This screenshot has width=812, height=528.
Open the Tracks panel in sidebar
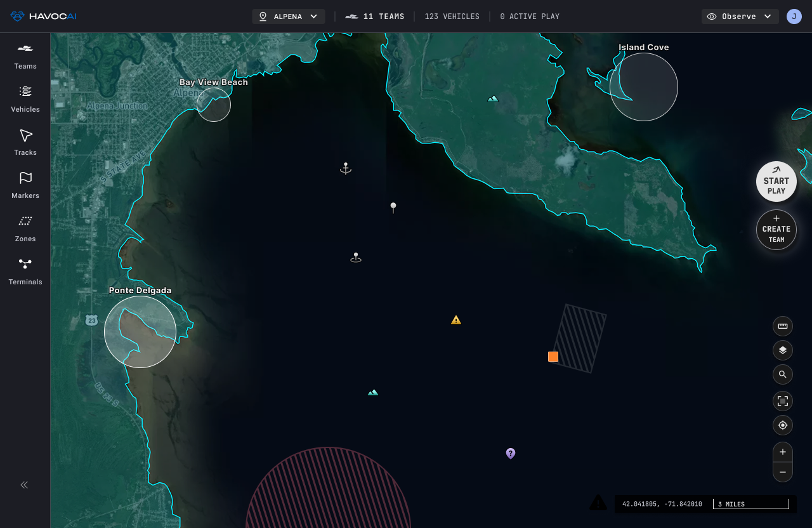pos(25,142)
